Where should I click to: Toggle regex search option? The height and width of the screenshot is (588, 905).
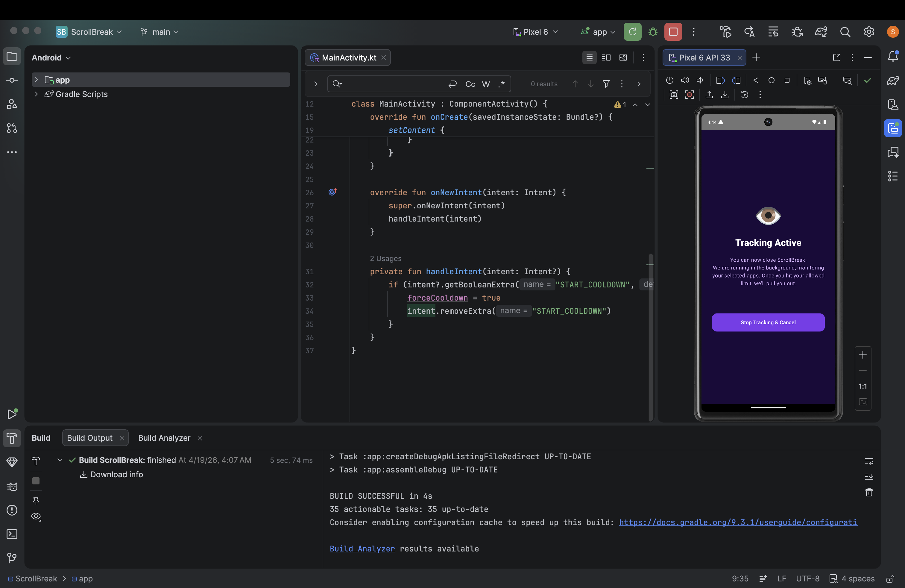tap(502, 84)
